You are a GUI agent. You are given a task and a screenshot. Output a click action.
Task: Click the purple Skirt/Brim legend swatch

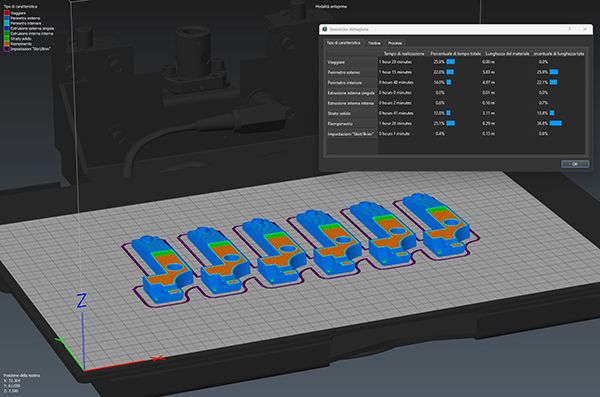click(7, 49)
